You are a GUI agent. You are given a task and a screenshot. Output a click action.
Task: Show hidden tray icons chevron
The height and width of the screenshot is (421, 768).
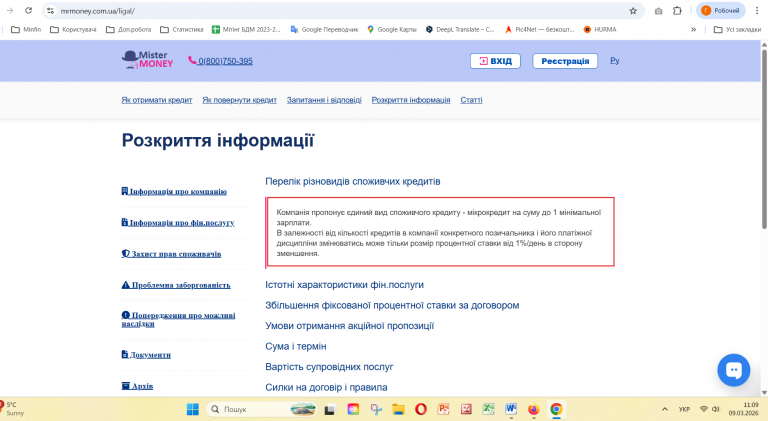point(665,409)
